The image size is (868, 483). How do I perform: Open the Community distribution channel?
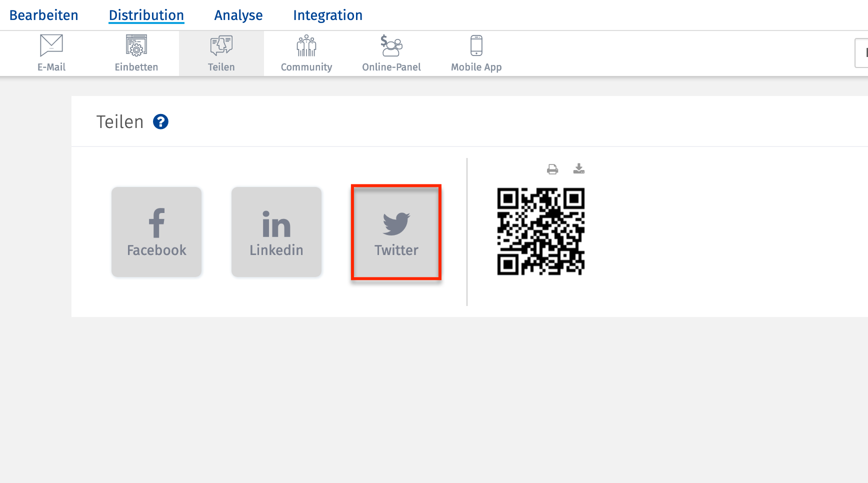coord(306,52)
